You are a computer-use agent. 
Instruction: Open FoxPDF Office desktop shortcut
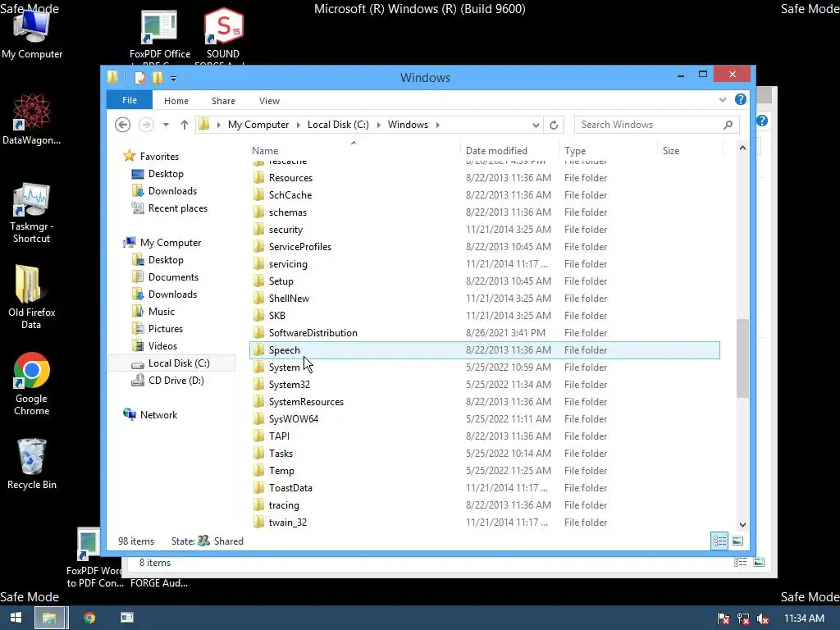pyautogui.click(x=160, y=35)
